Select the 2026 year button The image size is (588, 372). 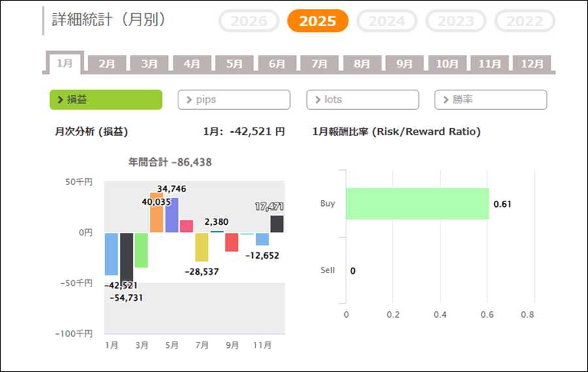click(249, 21)
